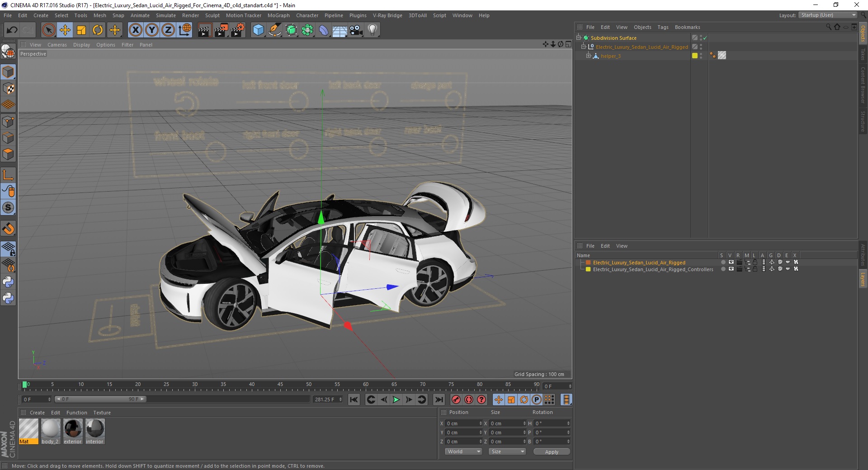Toggle visibility eye for Rigged_Controllers layer
Image resolution: width=868 pixels, height=470 pixels.
point(731,269)
